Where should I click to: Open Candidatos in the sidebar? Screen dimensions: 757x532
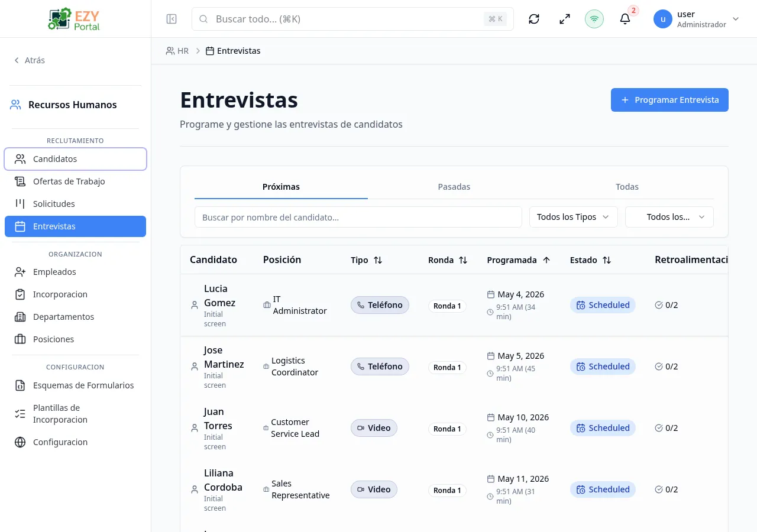click(75, 159)
